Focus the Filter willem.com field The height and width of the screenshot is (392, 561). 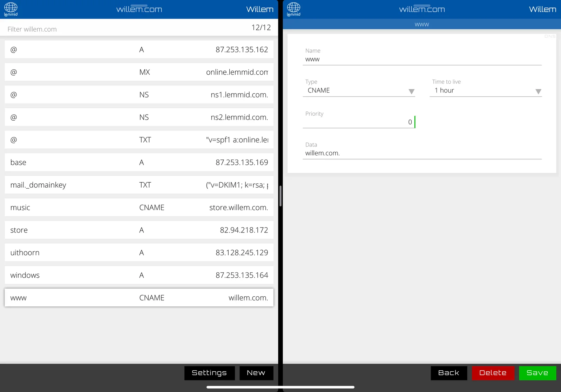[x=123, y=29]
